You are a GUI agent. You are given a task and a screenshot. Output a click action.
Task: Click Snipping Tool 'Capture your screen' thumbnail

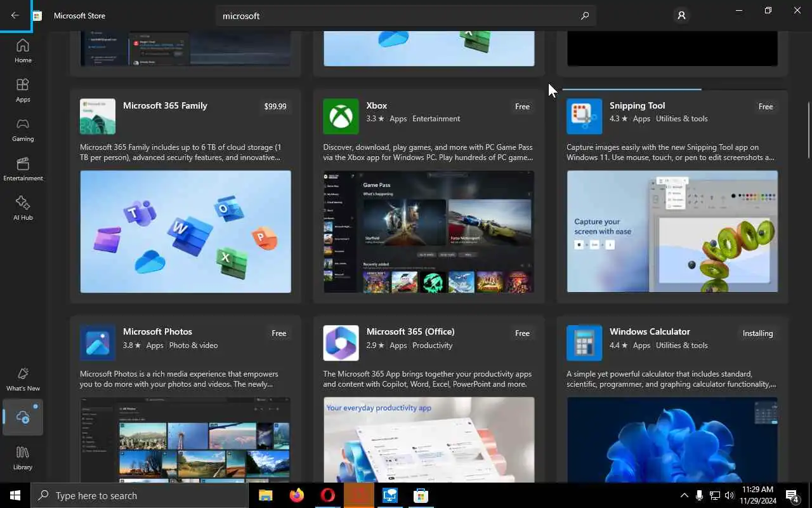pos(672,231)
